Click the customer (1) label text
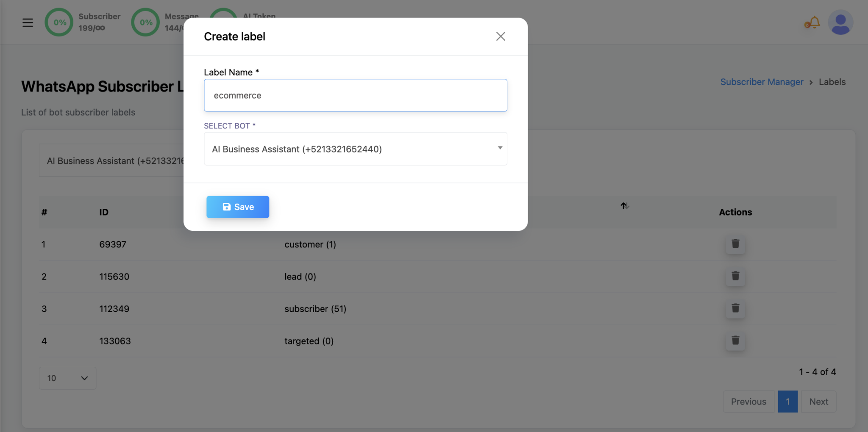This screenshot has height=432, width=868. 310,244
